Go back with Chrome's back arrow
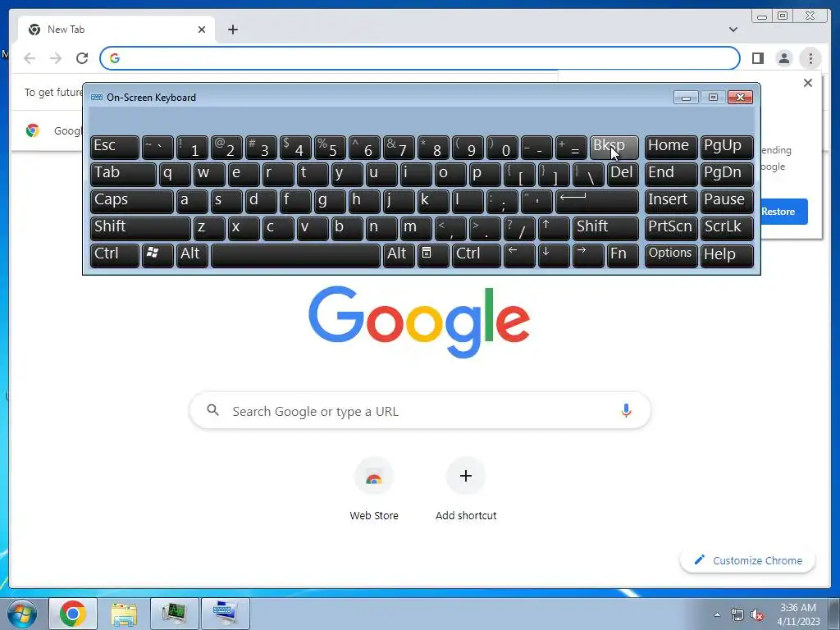Screen dimensions: 840x630 tap(30, 58)
